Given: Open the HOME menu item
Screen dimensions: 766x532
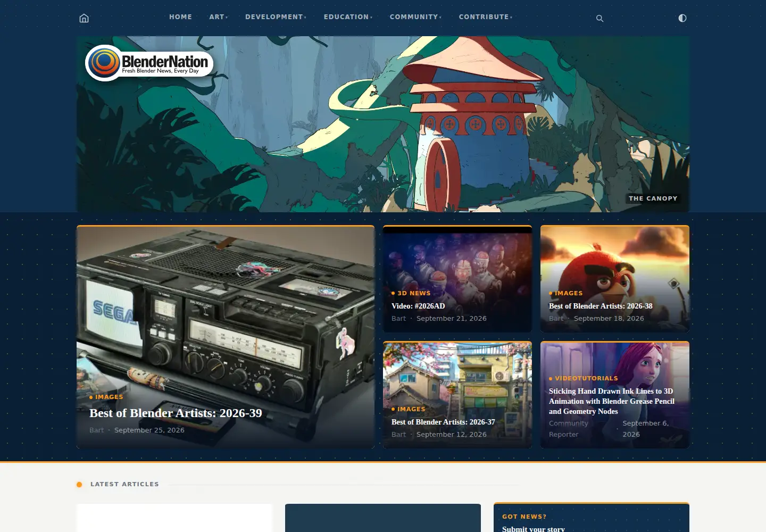Looking at the screenshot, I should 181,17.
